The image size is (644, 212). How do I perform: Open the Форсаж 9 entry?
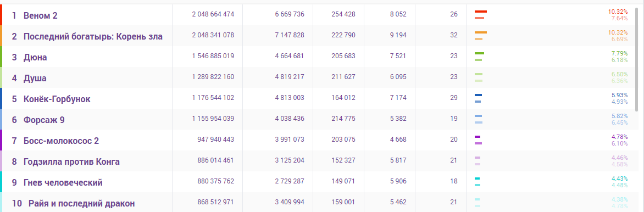(44, 120)
